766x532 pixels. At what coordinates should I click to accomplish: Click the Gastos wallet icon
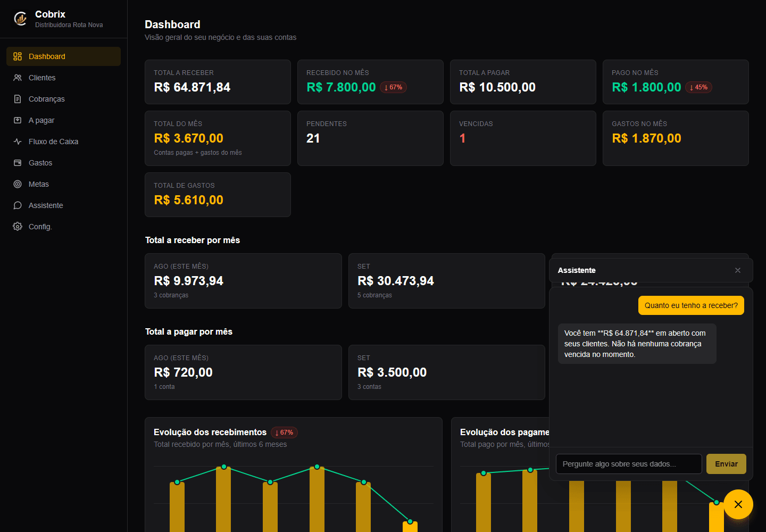click(18, 163)
